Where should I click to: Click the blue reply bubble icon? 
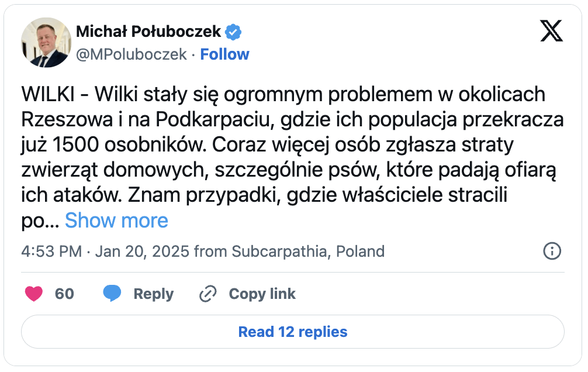(112, 294)
